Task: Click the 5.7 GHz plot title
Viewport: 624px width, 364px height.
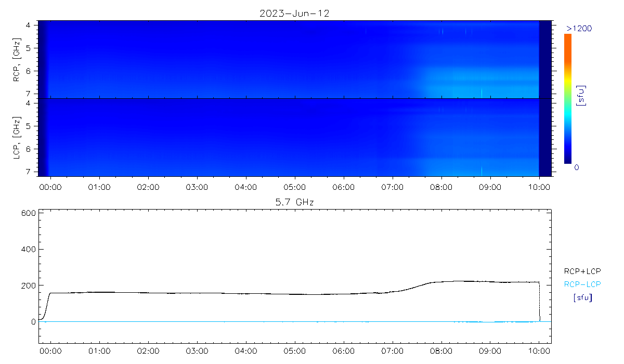Action: click(294, 202)
